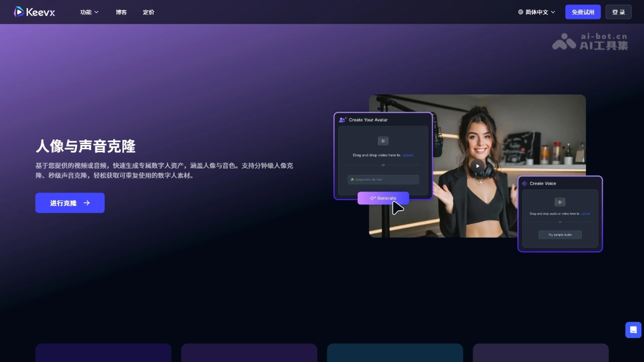644x362 pixels.
Task: Open the 定价 menu item
Action: tap(149, 12)
